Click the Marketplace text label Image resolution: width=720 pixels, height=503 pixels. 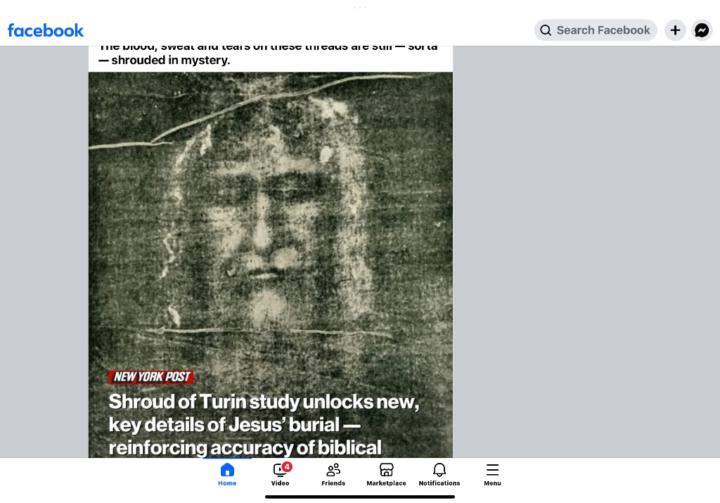click(x=386, y=483)
